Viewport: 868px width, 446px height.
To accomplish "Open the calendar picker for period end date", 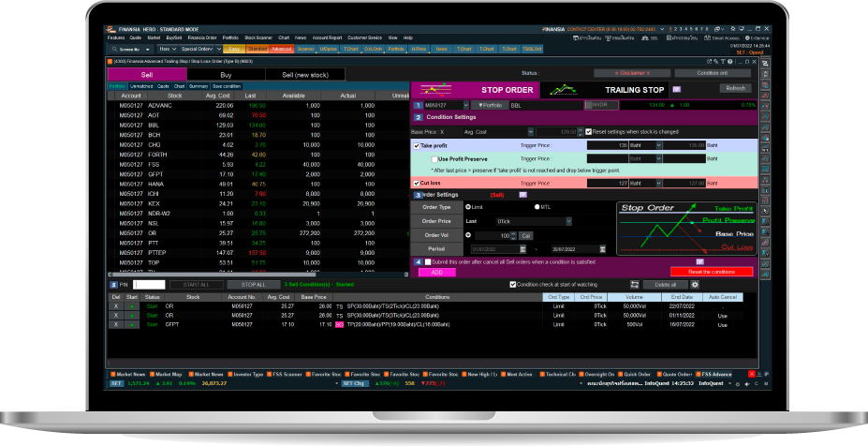I will click(x=602, y=249).
